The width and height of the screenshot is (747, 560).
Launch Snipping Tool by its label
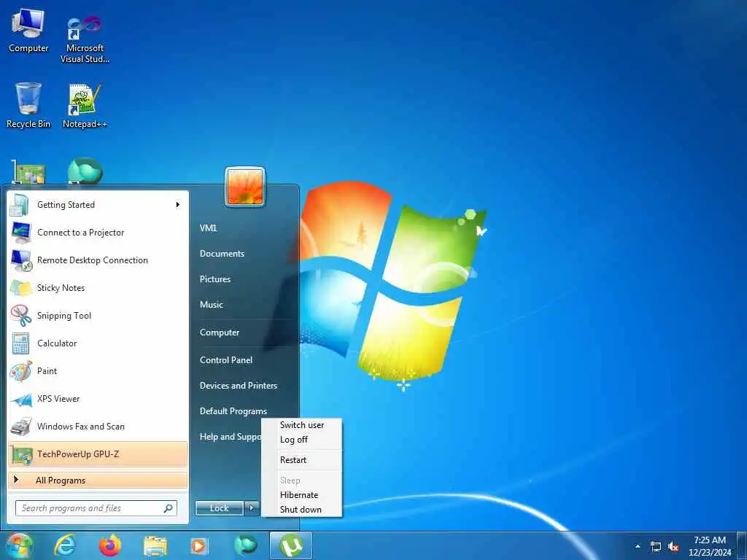click(x=64, y=316)
